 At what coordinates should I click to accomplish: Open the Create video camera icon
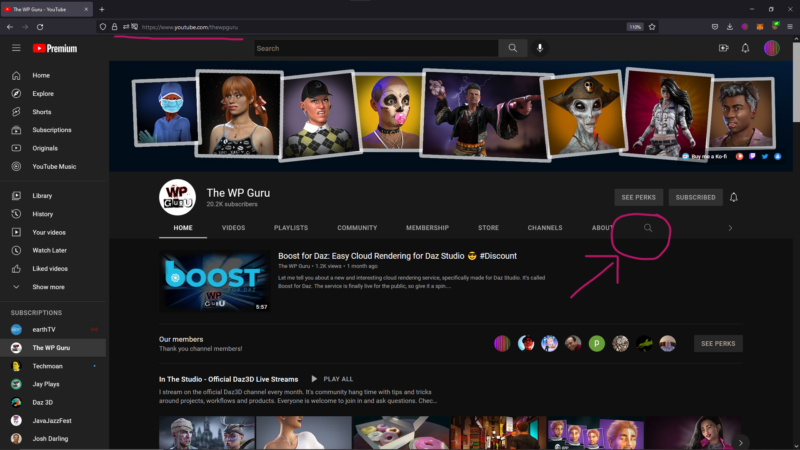(x=723, y=48)
